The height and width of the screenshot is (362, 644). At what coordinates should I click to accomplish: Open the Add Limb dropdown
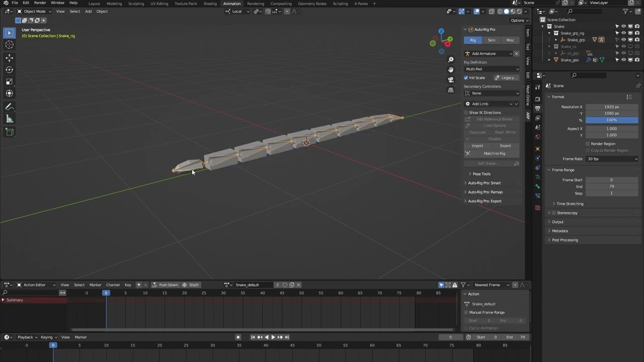click(x=492, y=104)
